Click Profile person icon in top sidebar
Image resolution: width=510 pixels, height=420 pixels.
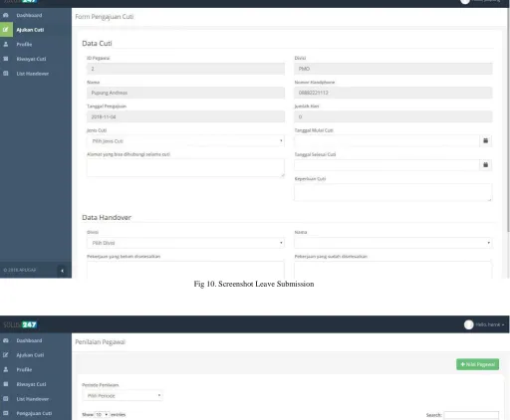(6, 44)
